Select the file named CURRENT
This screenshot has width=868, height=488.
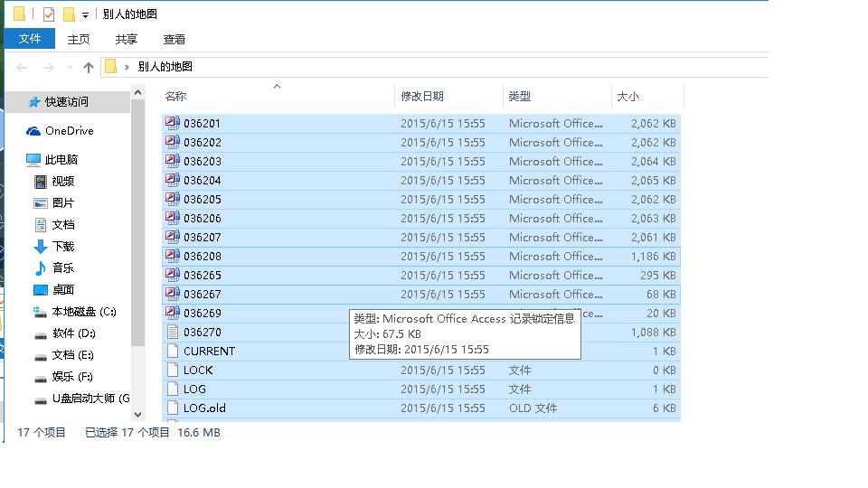209,352
